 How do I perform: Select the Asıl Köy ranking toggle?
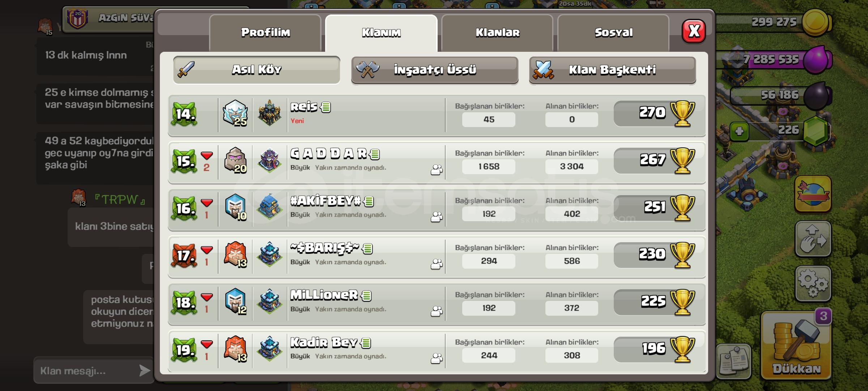click(x=256, y=70)
